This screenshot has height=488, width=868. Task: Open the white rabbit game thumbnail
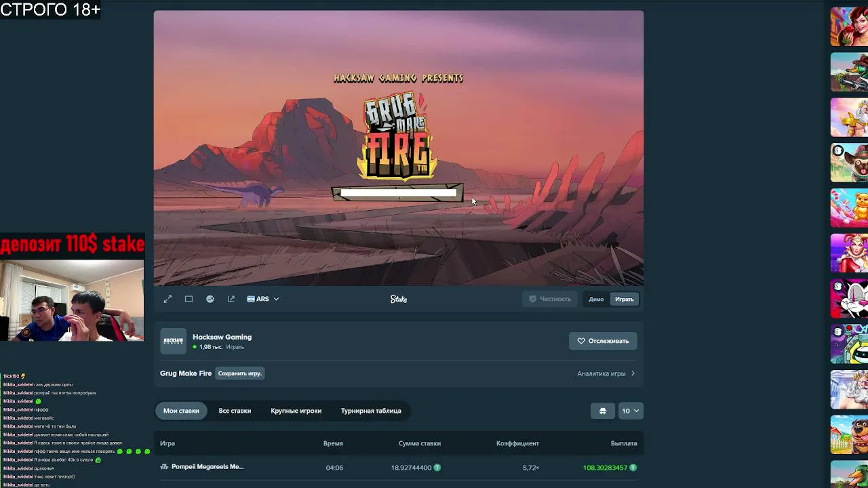pos(849,299)
